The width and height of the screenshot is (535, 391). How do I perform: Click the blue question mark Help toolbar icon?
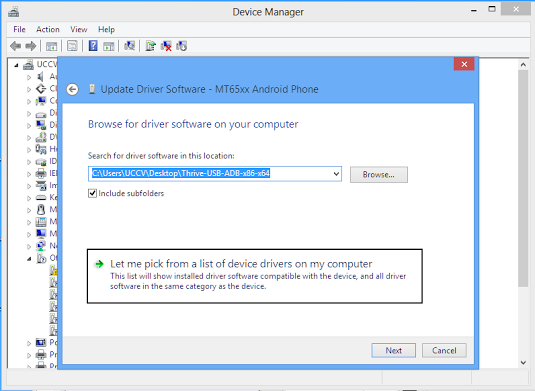pyautogui.click(x=93, y=46)
